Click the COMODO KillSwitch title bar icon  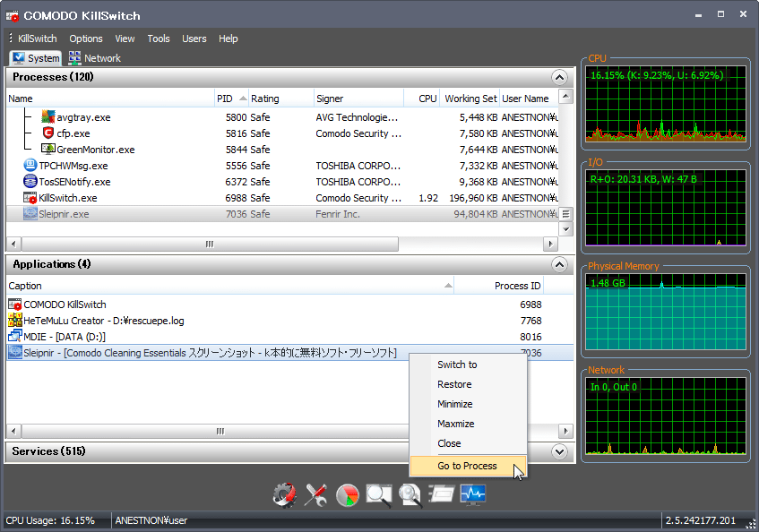[x=13, y=15]
